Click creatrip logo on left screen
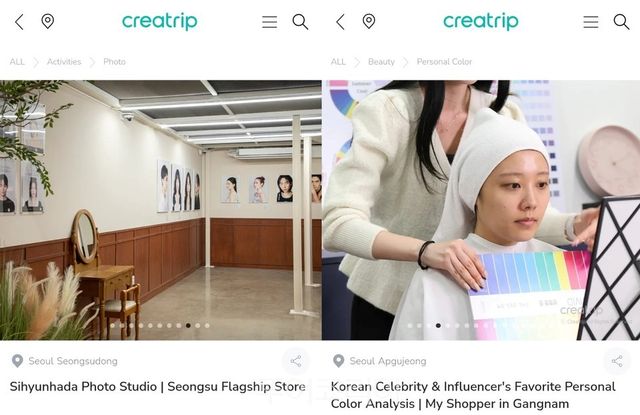This screenshot has height=415, width=640. (160, 21)
